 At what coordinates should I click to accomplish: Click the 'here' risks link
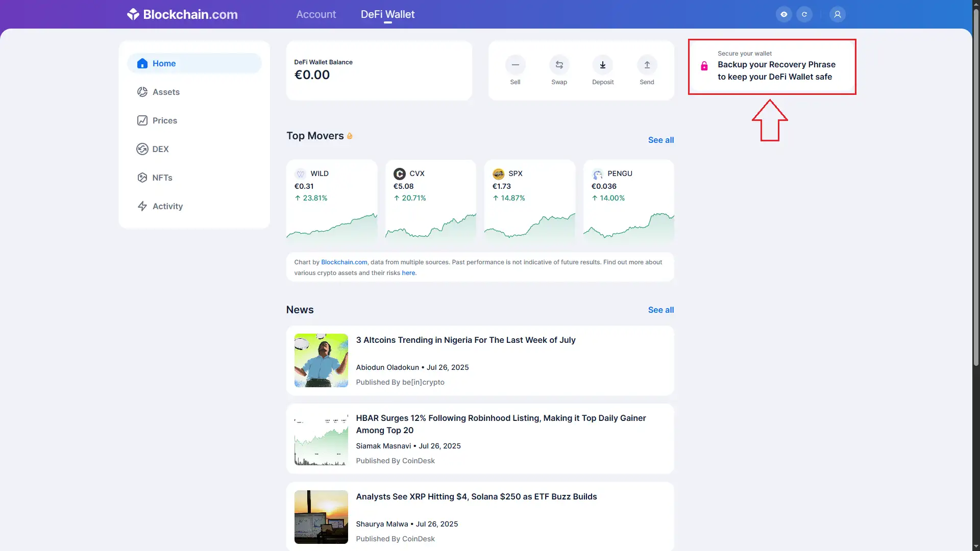[408, 273]
